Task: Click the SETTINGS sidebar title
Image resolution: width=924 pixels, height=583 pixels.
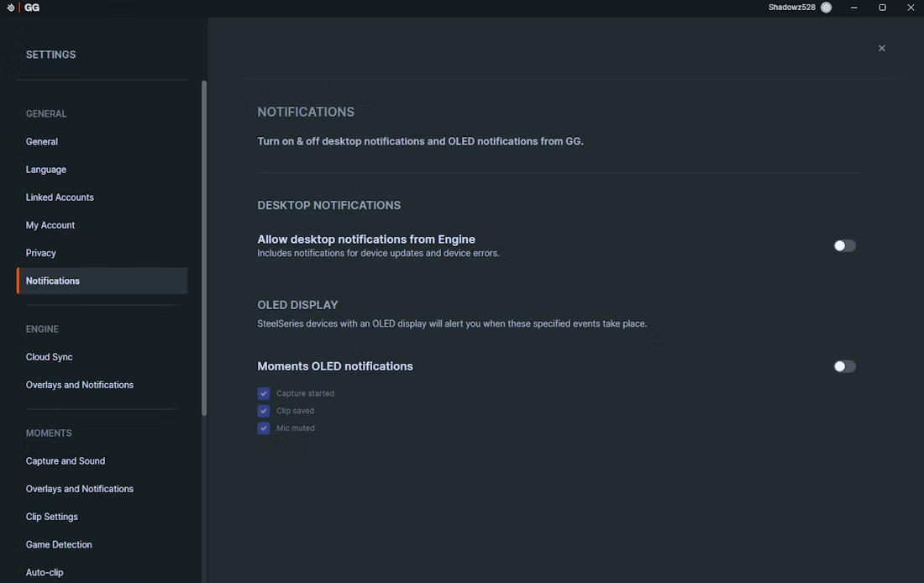Action: 50,55
